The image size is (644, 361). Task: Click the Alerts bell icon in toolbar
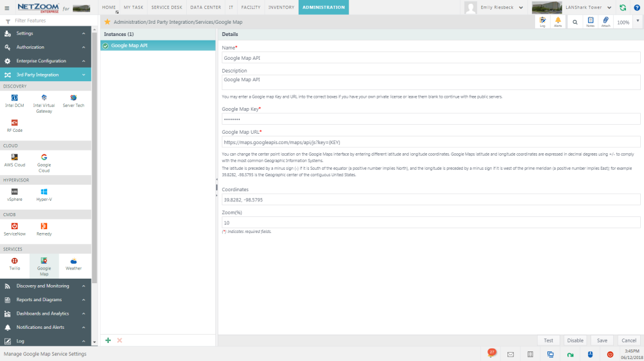pyautogui.click(x=558, y=22)
